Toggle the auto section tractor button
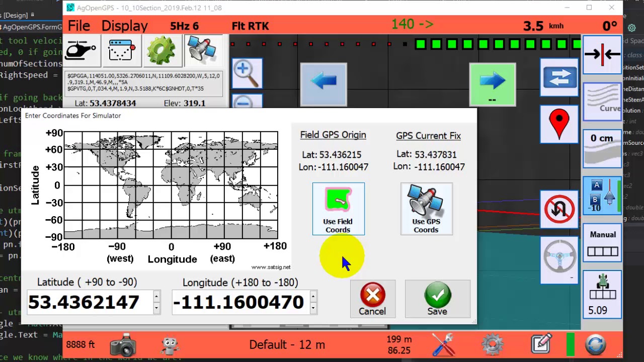The height and width of the screenshot is (362, 644). click(x=602, y=294)
